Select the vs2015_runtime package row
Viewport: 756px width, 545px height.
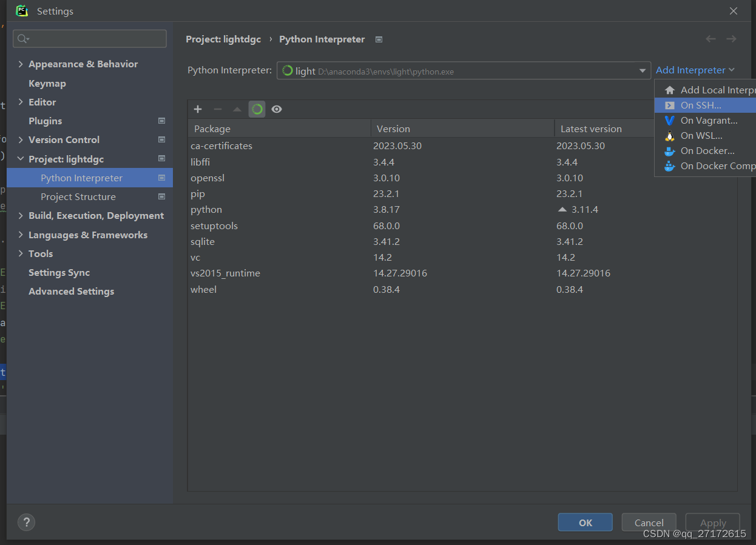(x=462, y=273)
